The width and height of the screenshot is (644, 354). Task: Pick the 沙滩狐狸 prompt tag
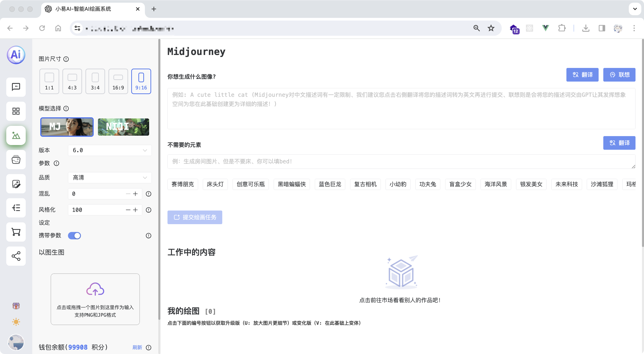pyautogui.click(x=602, y=184)
